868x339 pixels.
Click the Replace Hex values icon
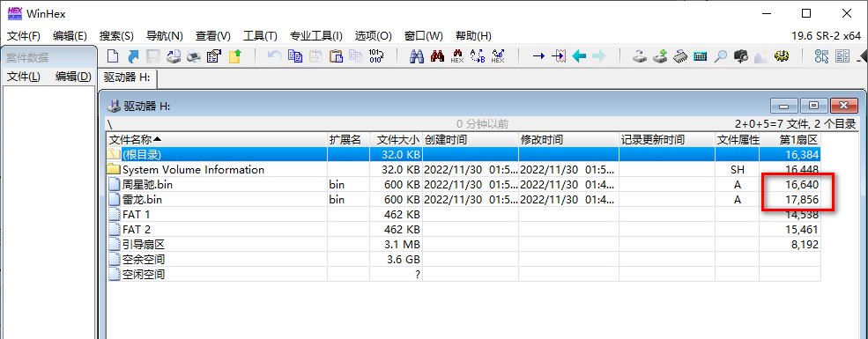[498, 55]
